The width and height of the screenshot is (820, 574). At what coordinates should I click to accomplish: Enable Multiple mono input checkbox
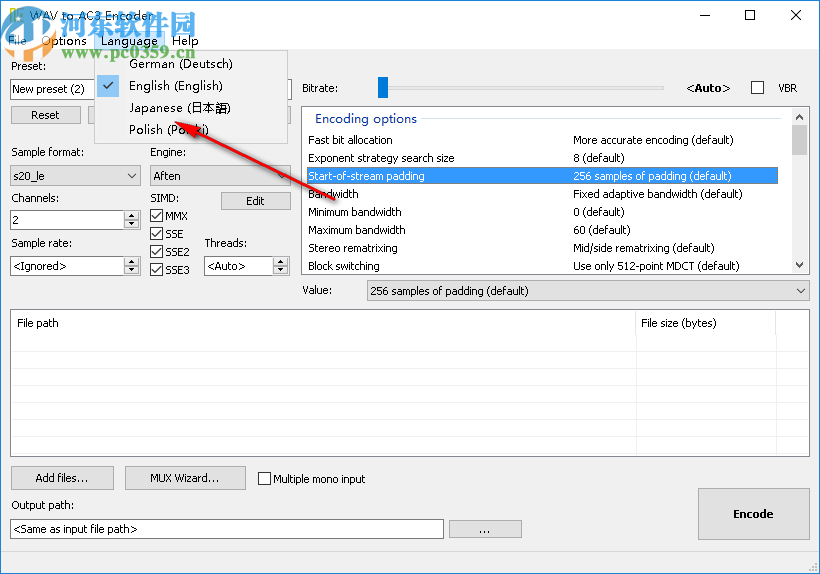click(265, 478)
